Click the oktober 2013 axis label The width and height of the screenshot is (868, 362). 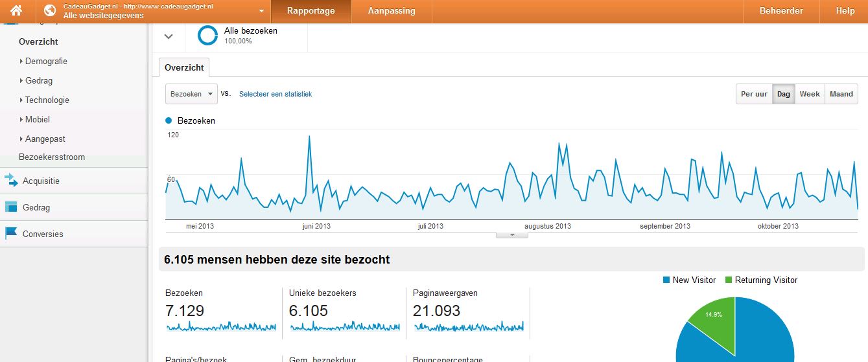pyautogui.click(x=777, y=226)
